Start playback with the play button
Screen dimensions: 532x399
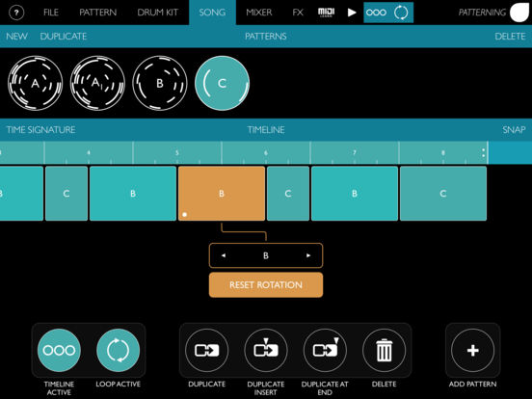coord(352,13)
